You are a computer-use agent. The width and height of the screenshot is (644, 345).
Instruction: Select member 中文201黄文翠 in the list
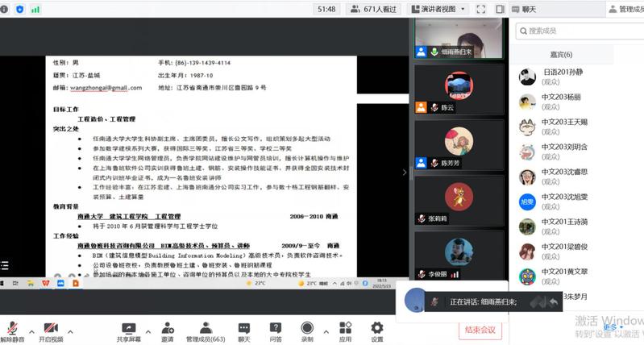click(577, 276)
